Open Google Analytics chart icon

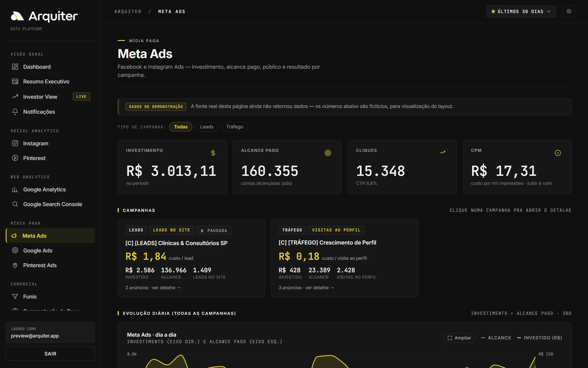tap(15, 189)
